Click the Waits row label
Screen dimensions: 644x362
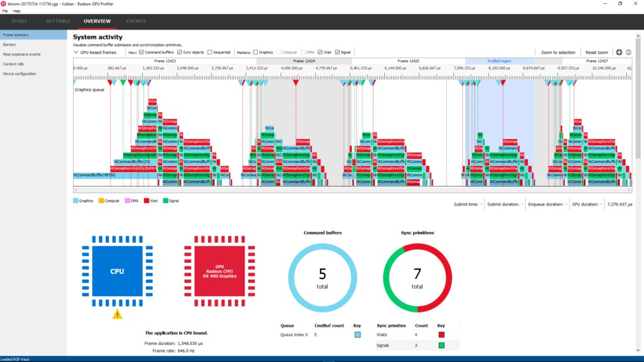(382, 335)
